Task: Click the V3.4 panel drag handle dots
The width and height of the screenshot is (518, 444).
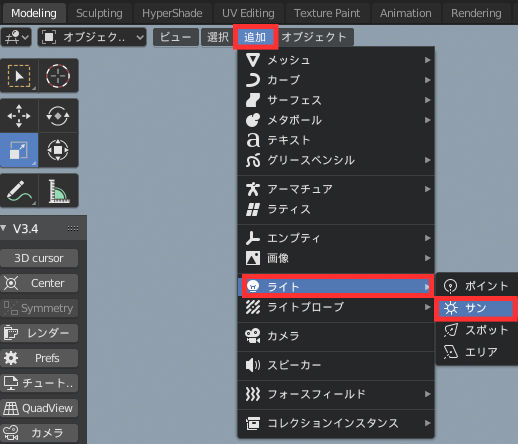Action: pyautogui.click(x=73, y=228)
